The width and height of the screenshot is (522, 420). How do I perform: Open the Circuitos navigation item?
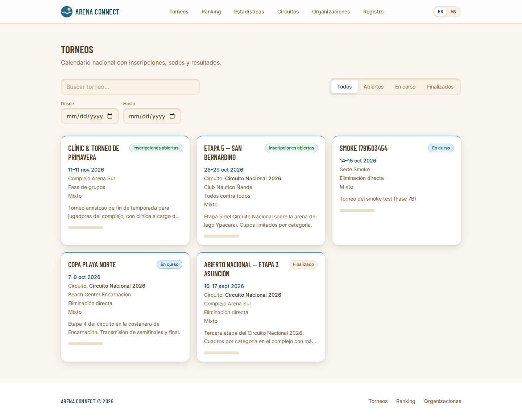(288, 12)
